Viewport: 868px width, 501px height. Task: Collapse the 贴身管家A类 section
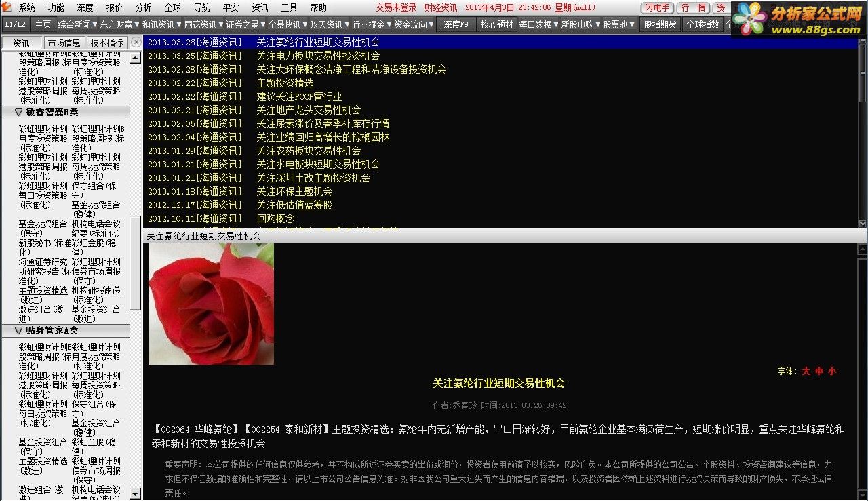64,331
